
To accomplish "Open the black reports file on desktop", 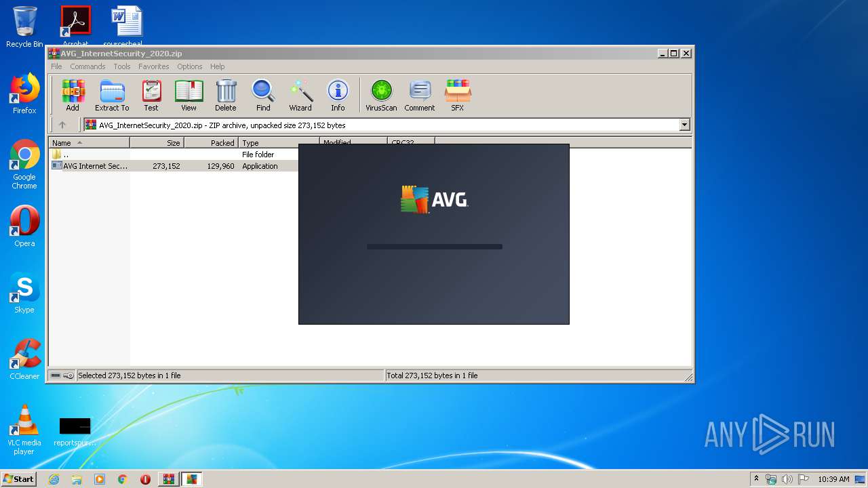I will tap(75, 432).
